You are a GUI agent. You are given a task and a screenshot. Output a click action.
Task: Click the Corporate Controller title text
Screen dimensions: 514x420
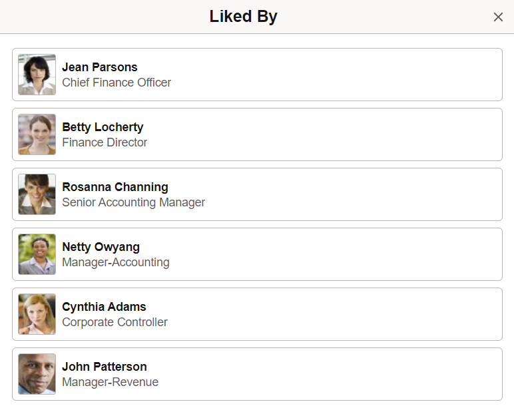pos(115,322)
